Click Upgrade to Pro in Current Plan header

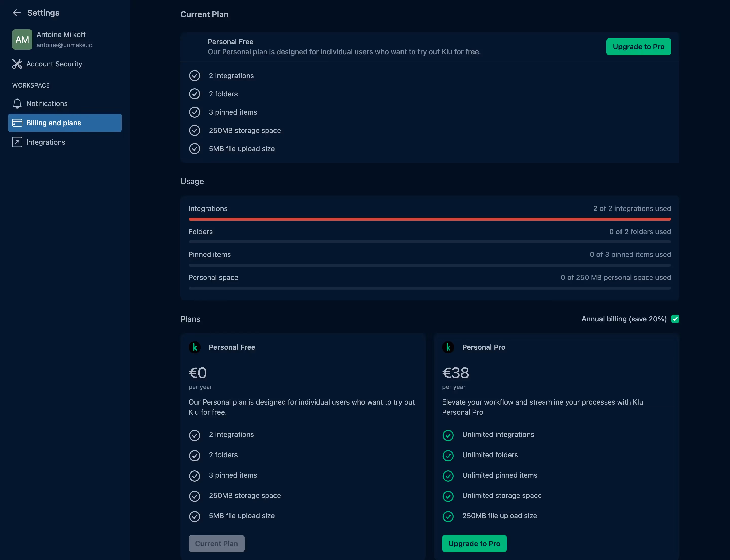click(x=638, y=47)
